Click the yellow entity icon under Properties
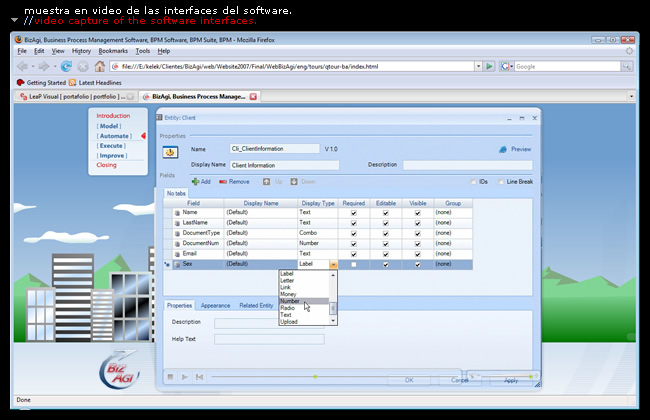Screen dimensions: 650x420 [x=170, y=152]
